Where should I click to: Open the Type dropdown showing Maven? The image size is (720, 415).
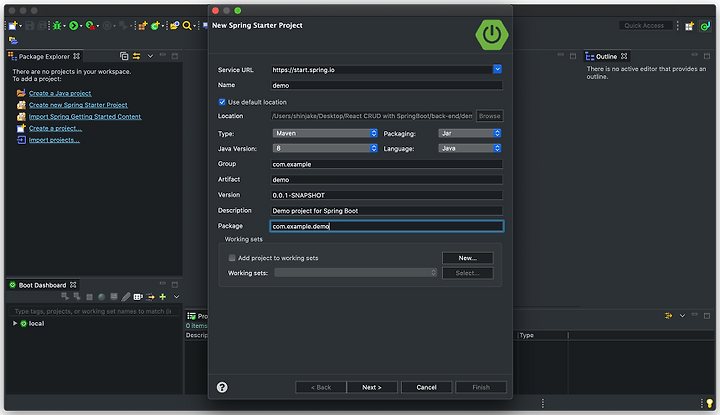(x=325, y=133)
